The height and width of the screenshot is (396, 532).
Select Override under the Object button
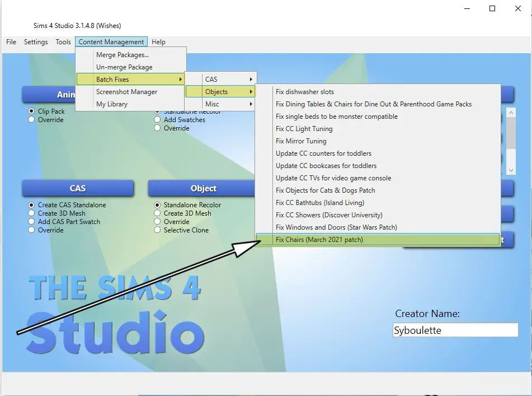coord(157,221)
